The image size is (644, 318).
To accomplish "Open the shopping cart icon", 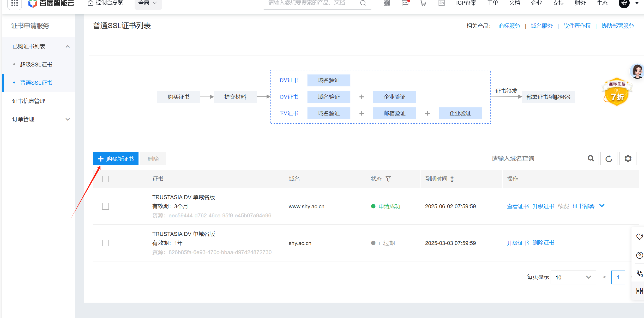I will click(423, 3).
